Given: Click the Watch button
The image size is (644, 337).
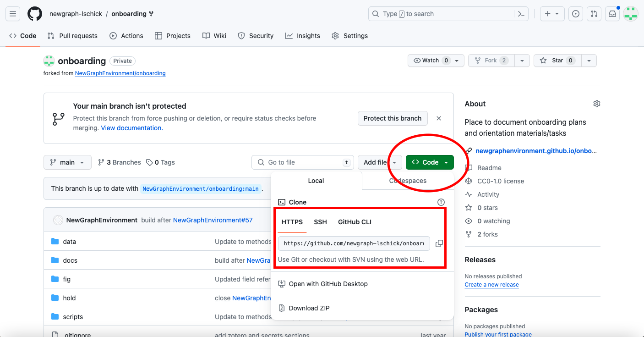Looking at the screenshot, I should pos(436,61).
